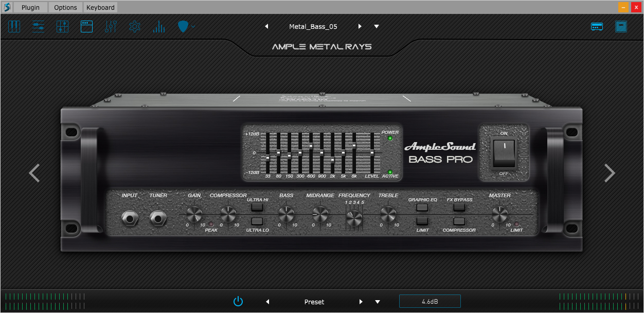
Task: Click the Bass knob
Action: point(286,214)
